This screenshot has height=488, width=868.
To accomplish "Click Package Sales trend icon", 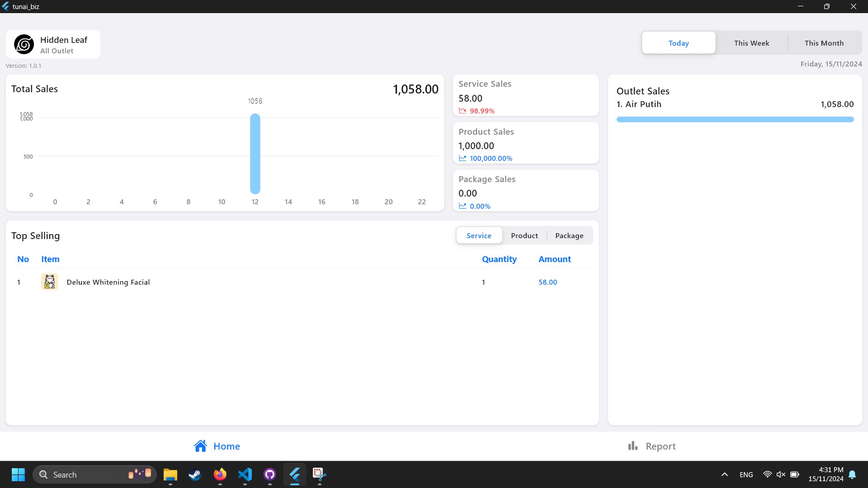I will click(462, 206).
